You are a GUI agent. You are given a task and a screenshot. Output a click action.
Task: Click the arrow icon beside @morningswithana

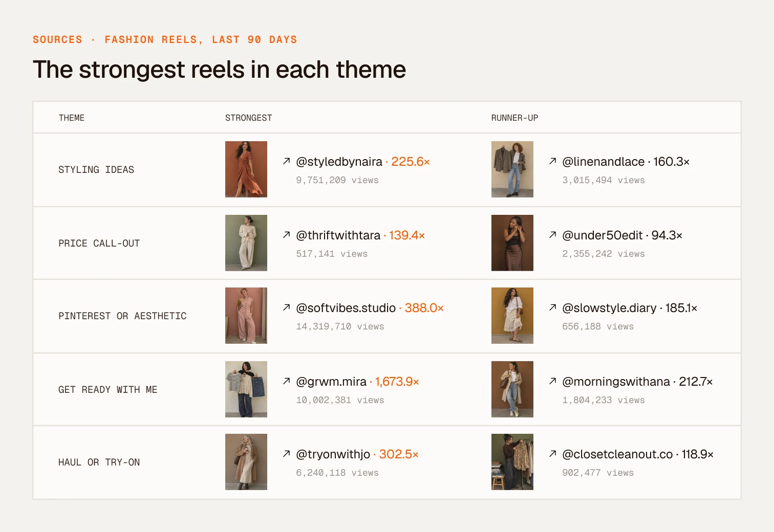553,381
